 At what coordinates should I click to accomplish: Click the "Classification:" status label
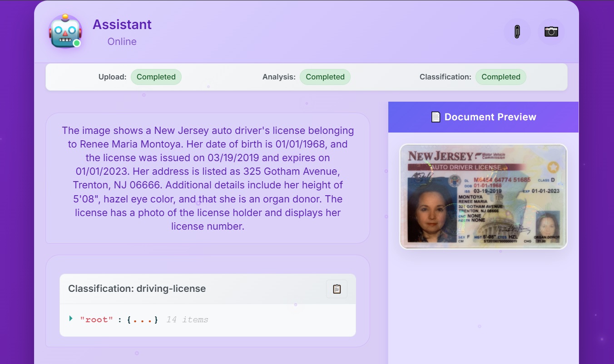click(x=446, y=77)
